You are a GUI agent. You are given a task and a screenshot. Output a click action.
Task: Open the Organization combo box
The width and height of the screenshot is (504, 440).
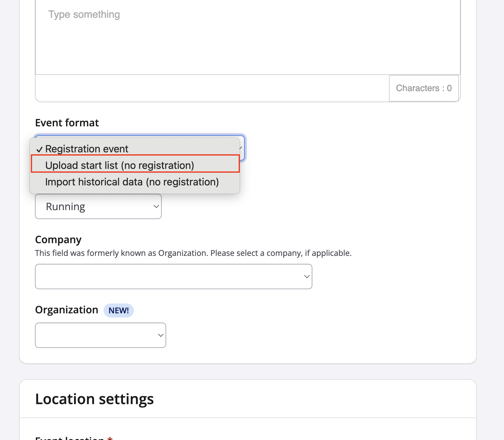100,335
